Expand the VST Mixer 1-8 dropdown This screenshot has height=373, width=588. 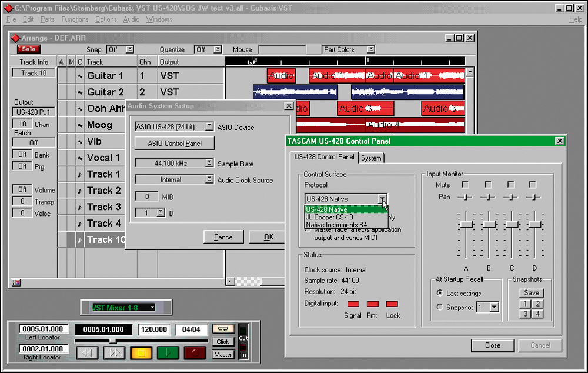tap(153, 307)
